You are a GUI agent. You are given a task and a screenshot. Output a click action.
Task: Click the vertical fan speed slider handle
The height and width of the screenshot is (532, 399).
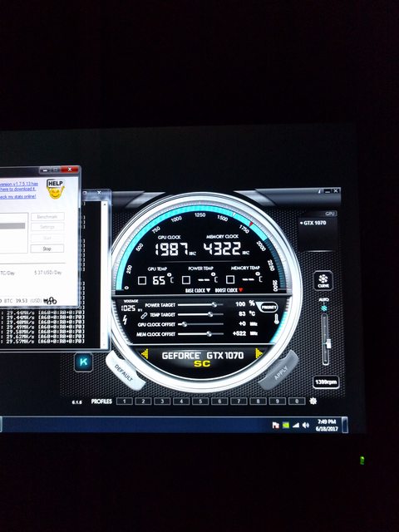328,343
